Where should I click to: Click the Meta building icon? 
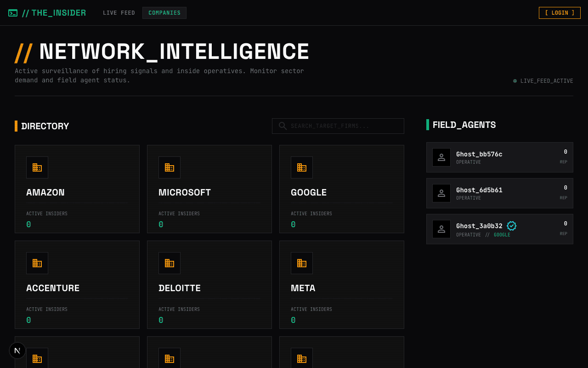coord(302,263)
